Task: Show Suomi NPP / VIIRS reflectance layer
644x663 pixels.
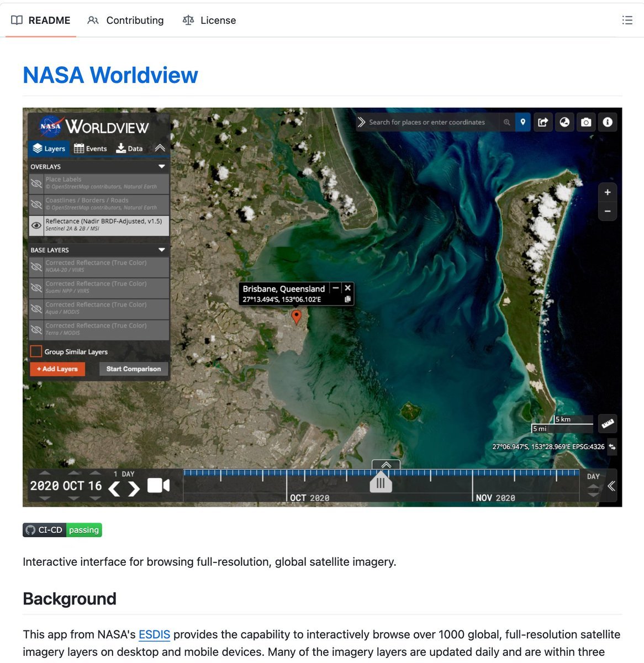Action: (x=36, y=288)
